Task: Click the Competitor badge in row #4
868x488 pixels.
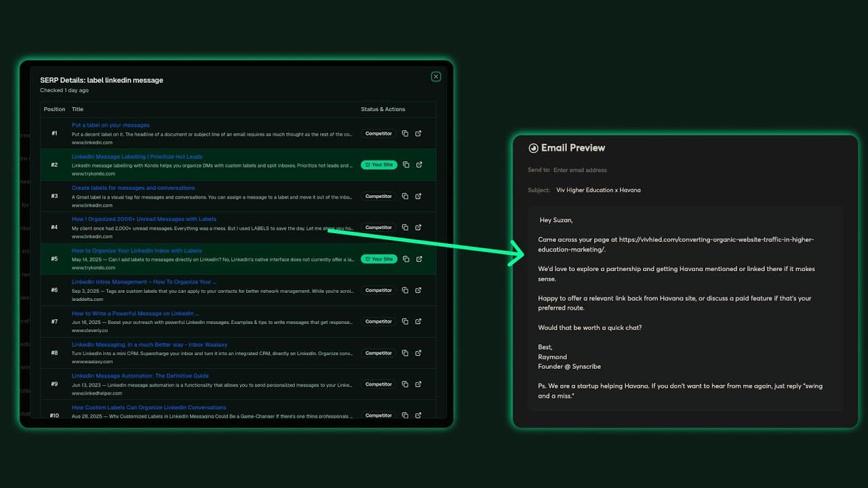Action: [378, 228]
